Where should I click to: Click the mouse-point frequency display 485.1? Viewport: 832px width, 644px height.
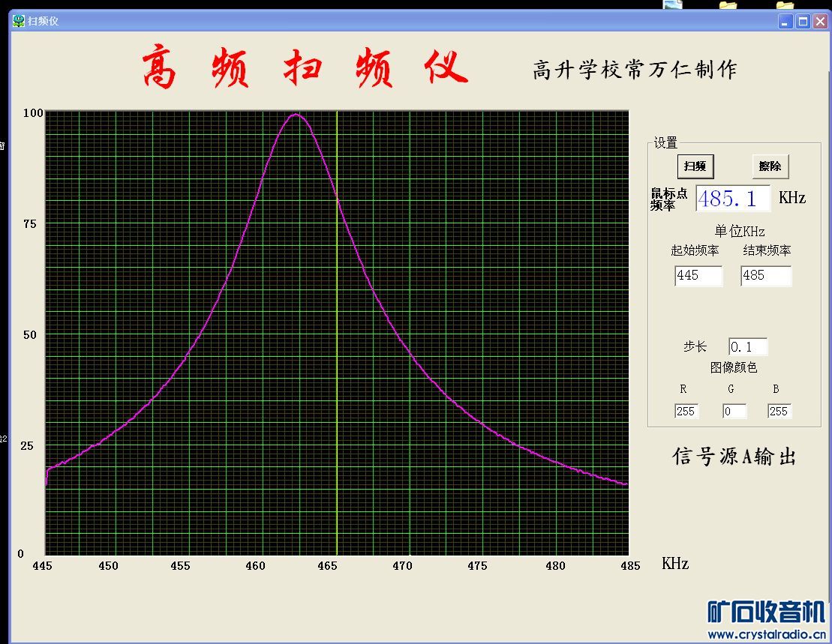pos(733,198)
